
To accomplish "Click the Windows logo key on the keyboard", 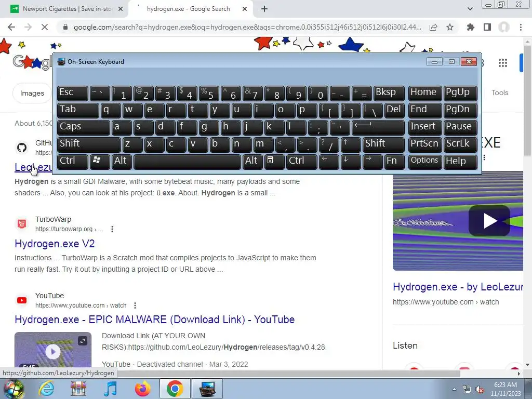I will click(x=100, y=162).
